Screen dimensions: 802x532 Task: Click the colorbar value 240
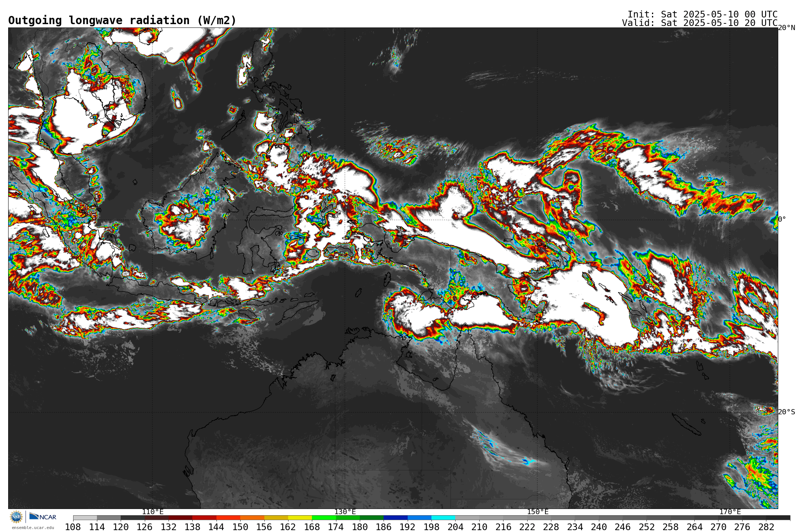click(599, 527)
